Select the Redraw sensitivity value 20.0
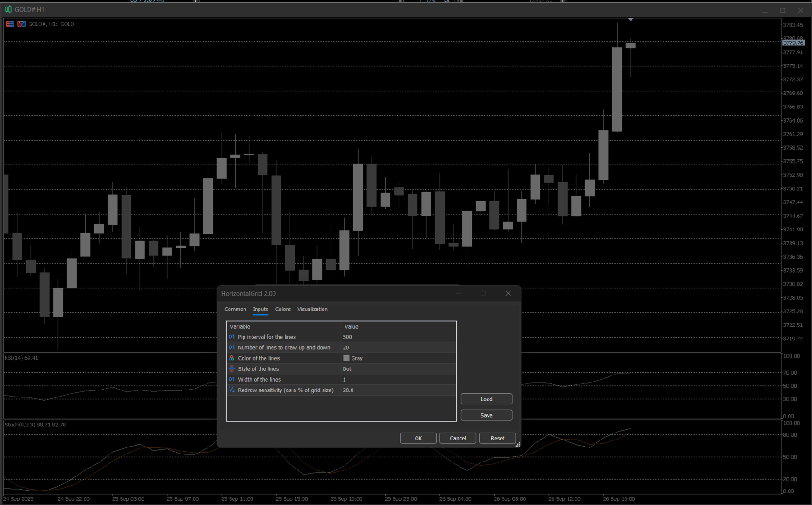Image resolution: width=812 pixels, height=505 pixels. tap(348, 390)
